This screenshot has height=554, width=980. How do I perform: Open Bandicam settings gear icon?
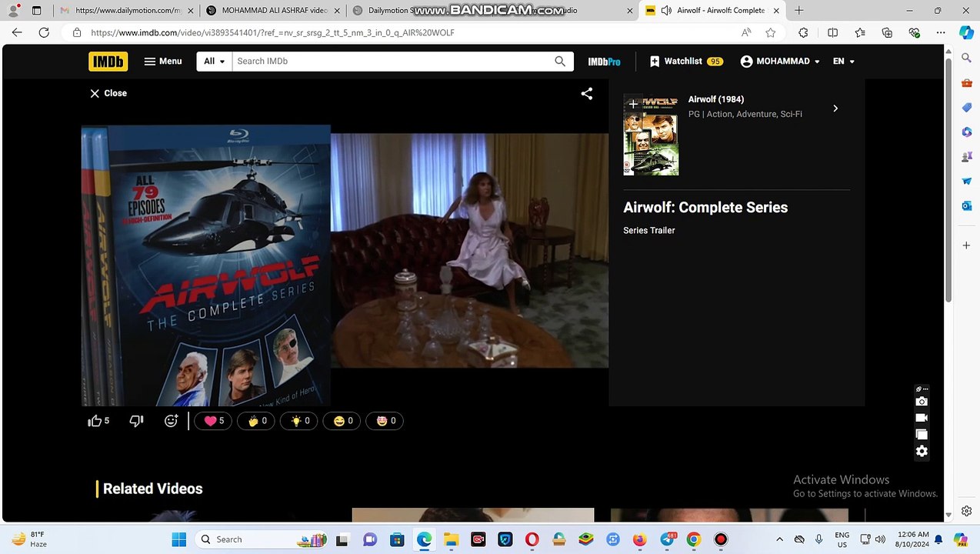click(x=922, y=452)
